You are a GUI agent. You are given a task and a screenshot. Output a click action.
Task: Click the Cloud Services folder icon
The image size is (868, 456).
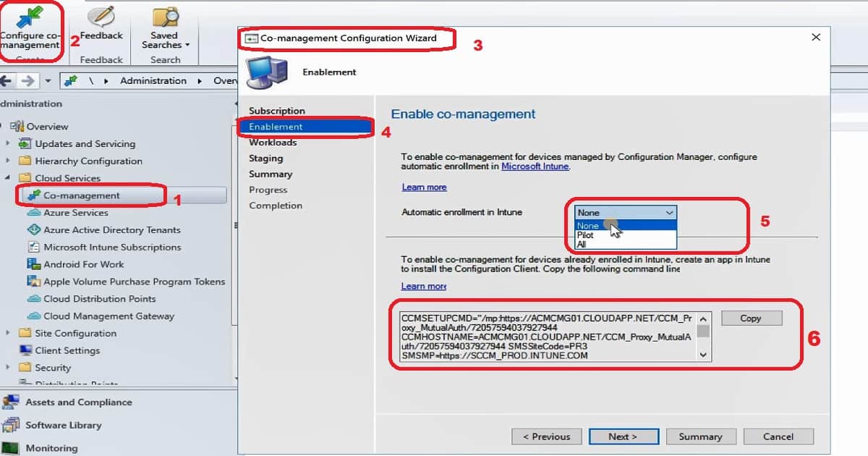[25, 178]
